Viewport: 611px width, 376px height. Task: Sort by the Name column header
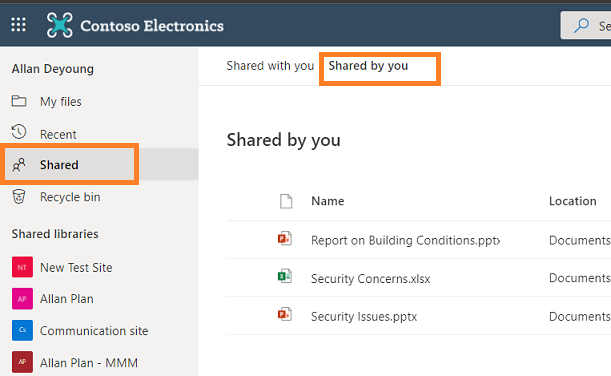(328, 201)
